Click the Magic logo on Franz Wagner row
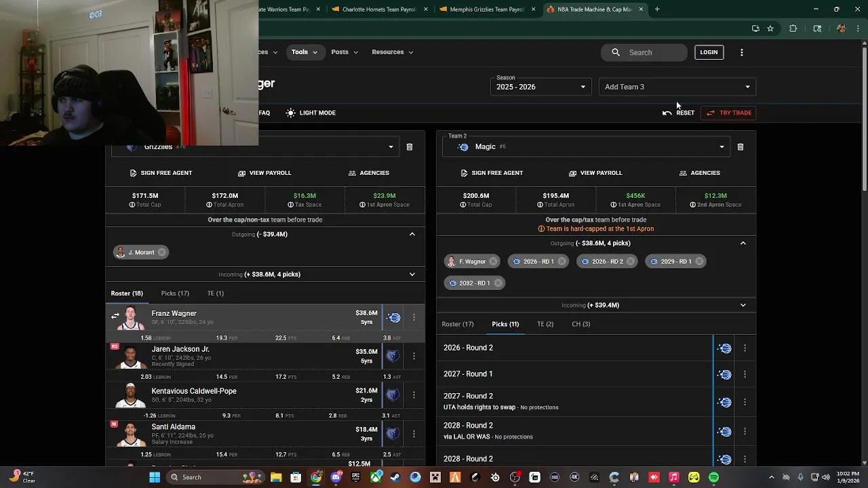The height and width of the screenshot is (488, 868). [394, 317]
